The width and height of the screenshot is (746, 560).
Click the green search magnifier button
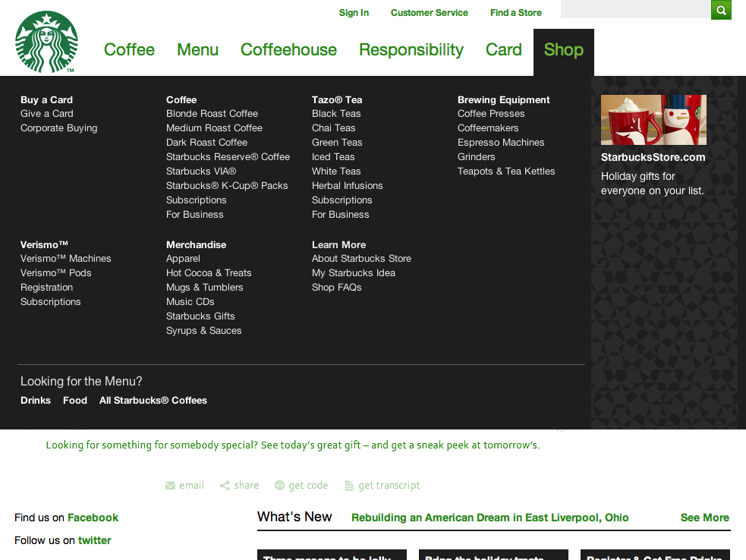coord(721,10)
